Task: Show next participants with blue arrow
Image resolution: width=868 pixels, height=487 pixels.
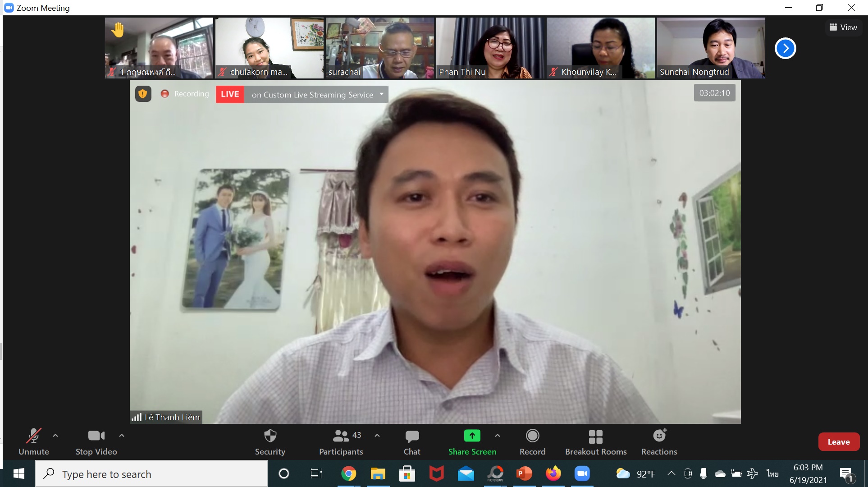Action: [x=785, y=48]
